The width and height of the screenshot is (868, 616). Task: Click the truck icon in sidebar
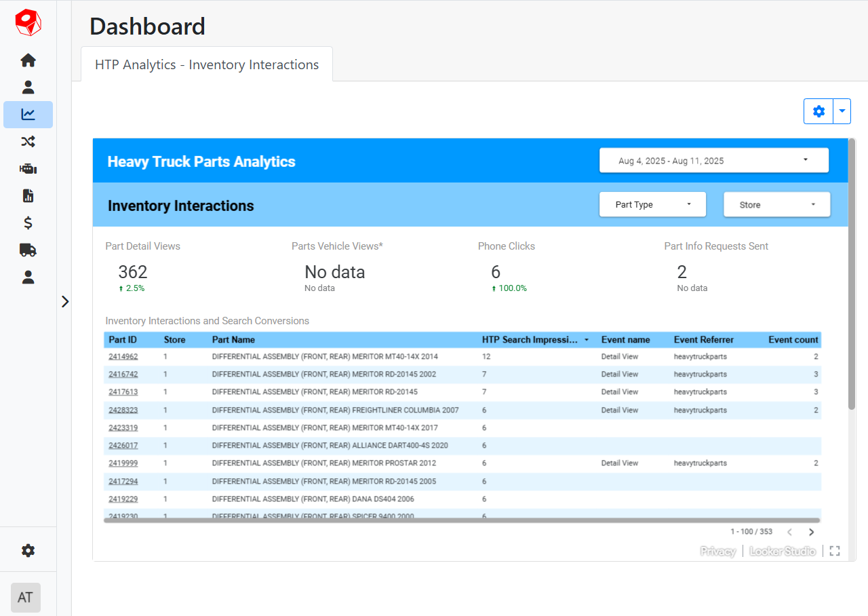(x=28, y=250)
